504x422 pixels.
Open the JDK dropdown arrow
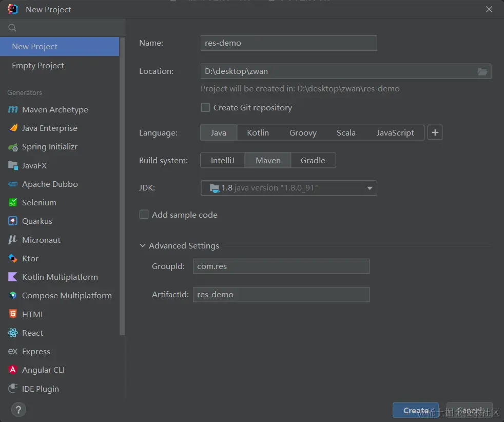tap(370, 188)
